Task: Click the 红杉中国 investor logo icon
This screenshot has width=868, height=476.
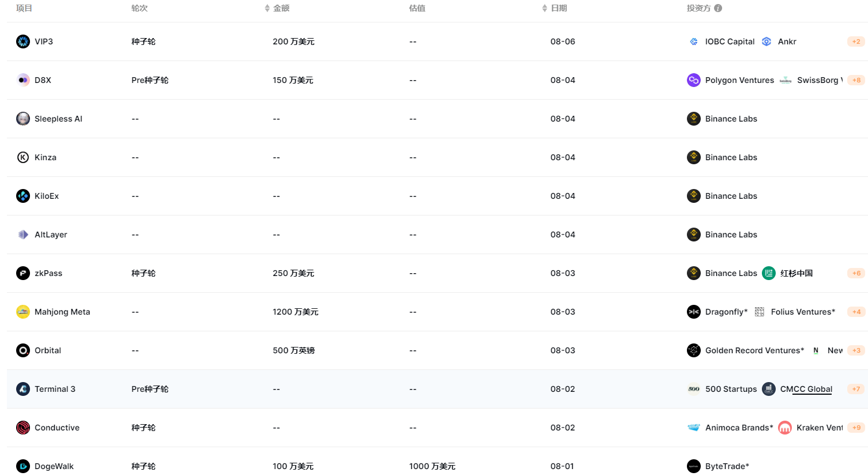Action: point(769,273)
